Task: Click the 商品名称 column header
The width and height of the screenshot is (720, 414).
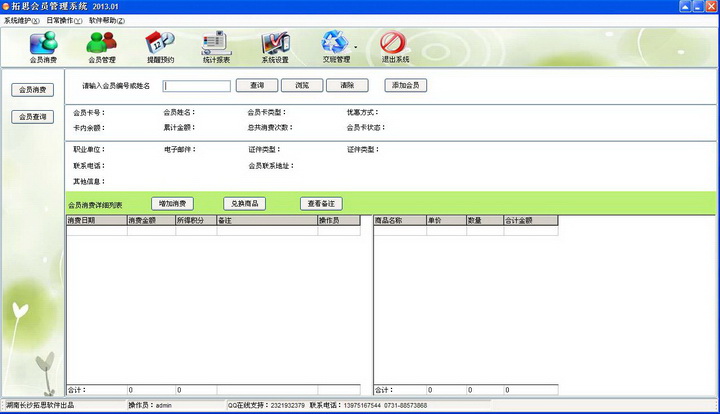Action: click(400, 220)
